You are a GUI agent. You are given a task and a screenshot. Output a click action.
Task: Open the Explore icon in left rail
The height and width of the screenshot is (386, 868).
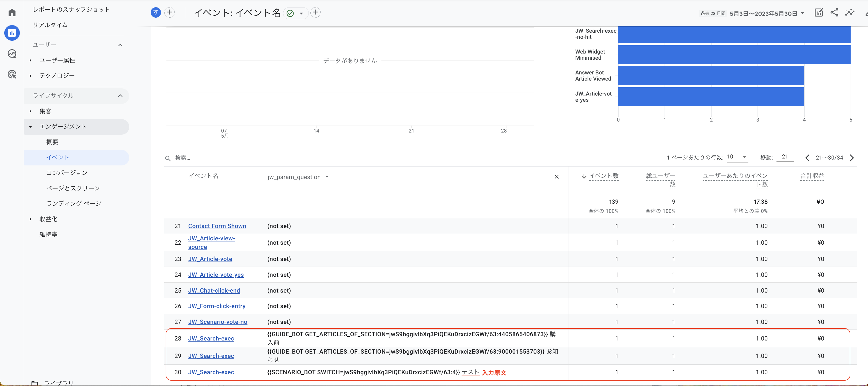[x=12, y=54]
